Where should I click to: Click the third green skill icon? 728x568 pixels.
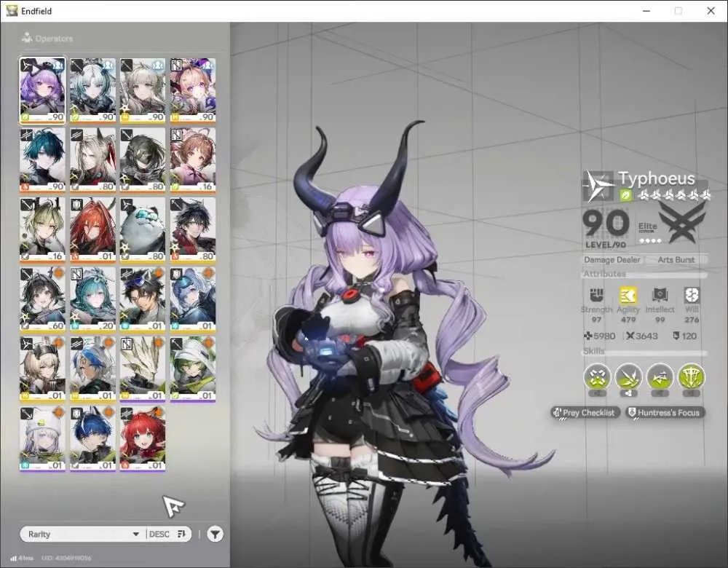pos(660,376)
